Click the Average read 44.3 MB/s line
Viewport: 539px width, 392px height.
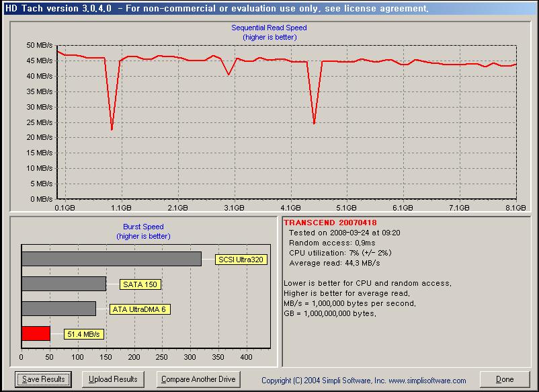(x=332, y=262)
